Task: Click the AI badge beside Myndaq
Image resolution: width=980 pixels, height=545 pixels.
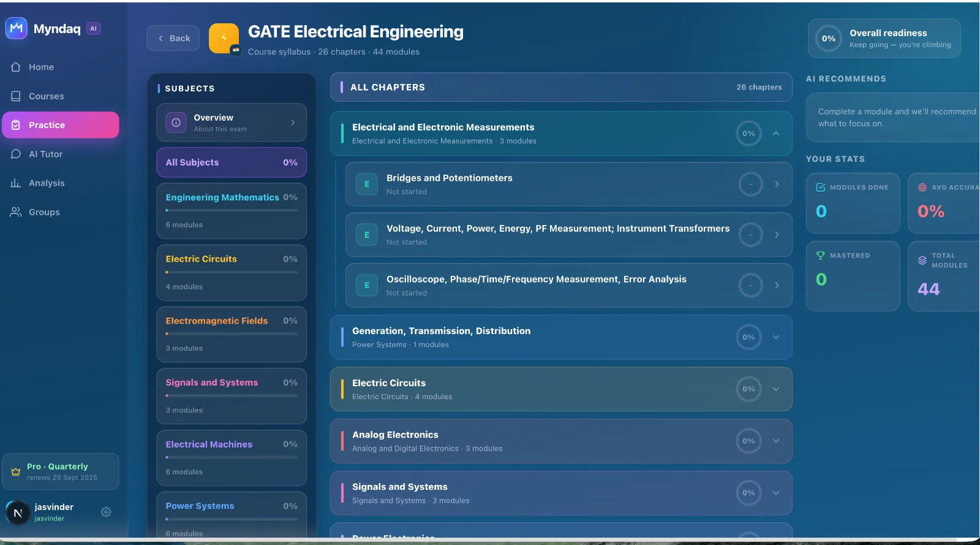Action: pos(93,28)
